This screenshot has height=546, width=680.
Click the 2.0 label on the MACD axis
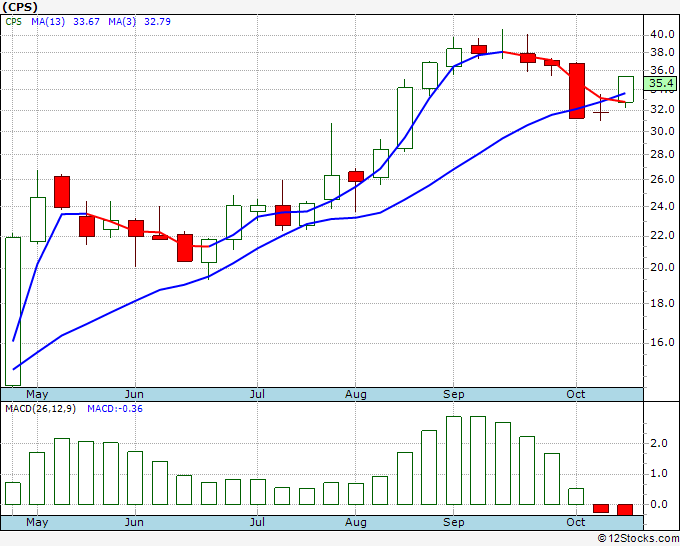[x=658, y=443]
